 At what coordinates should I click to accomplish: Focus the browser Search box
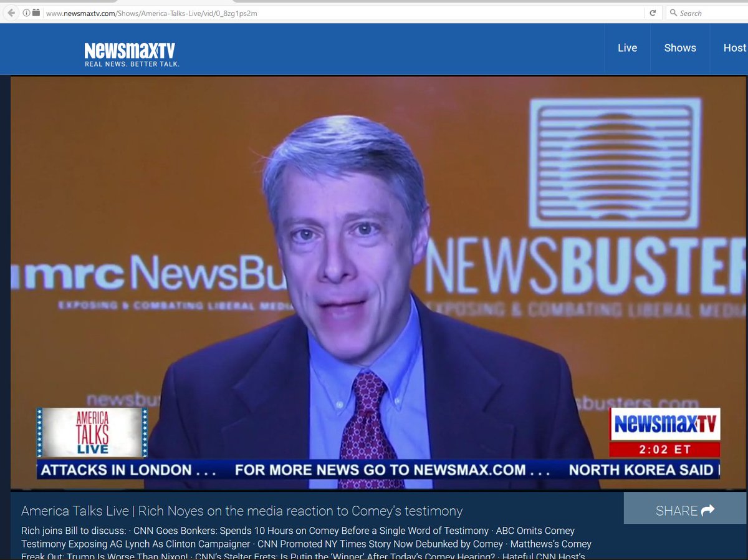[707, 12]
